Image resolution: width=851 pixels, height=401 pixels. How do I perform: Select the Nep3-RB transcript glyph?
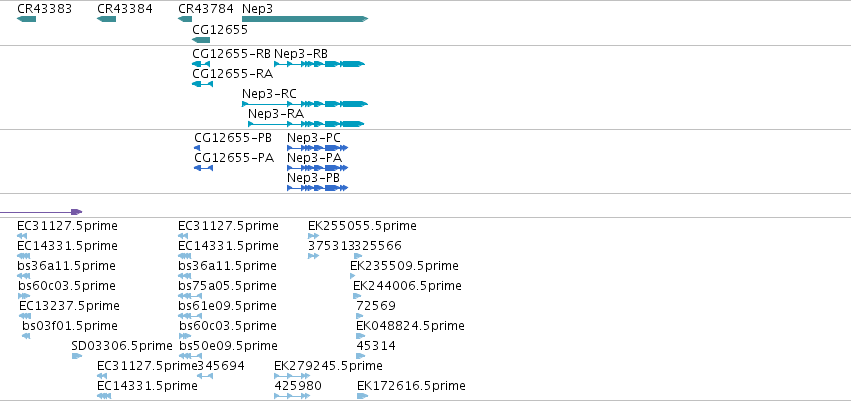click(x=319, y=64)
